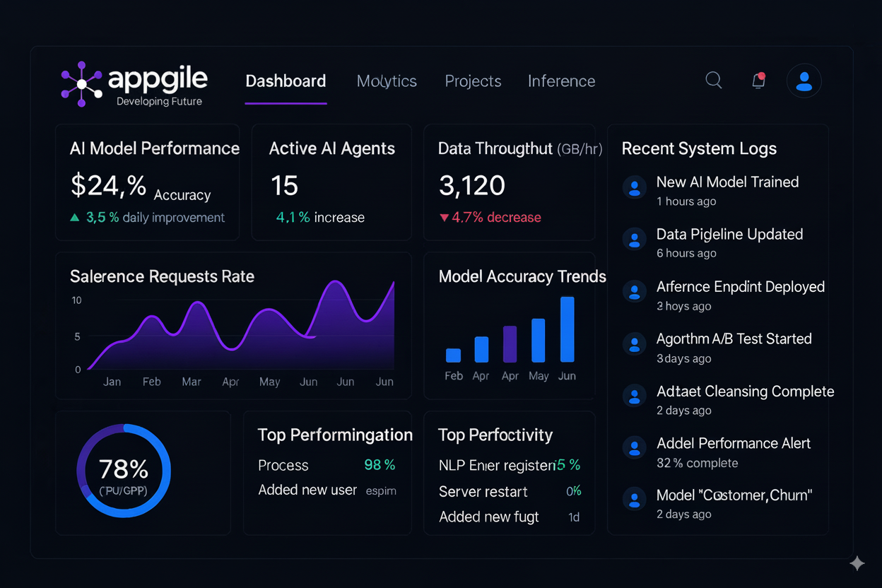Select the Jun bar in Model Accuracy Trends

(567, 329)
